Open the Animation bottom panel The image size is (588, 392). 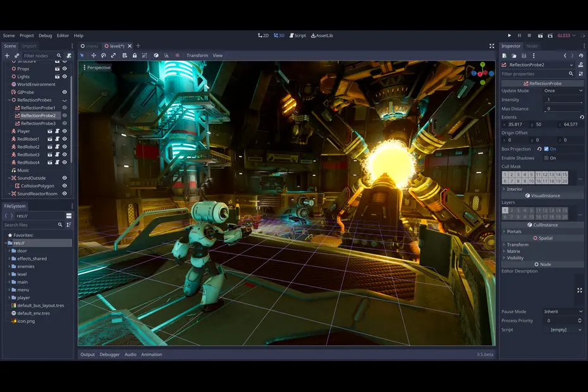pyautogui.click(x=152, y=354)
